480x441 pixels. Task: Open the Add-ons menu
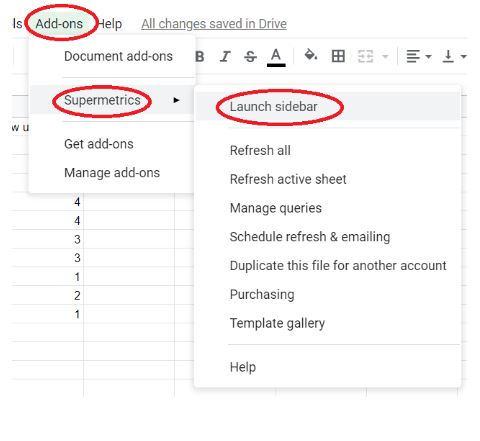coord(59,24)
